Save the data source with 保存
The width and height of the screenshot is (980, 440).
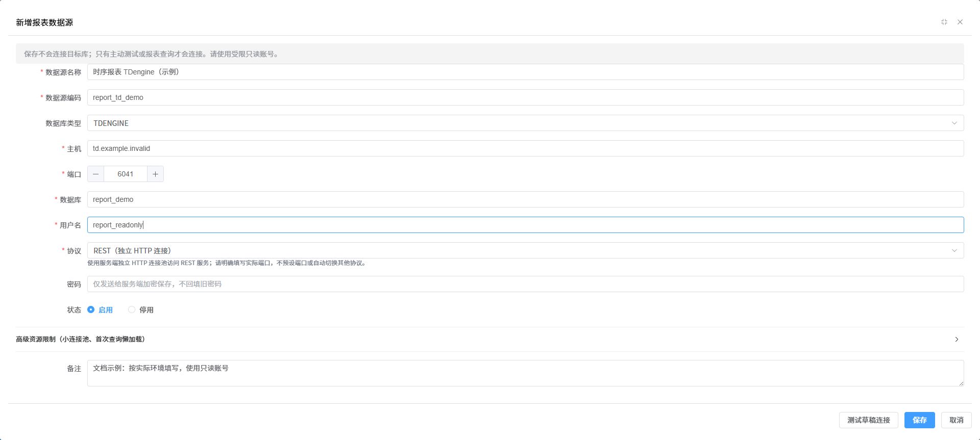[x=919, y=420]
